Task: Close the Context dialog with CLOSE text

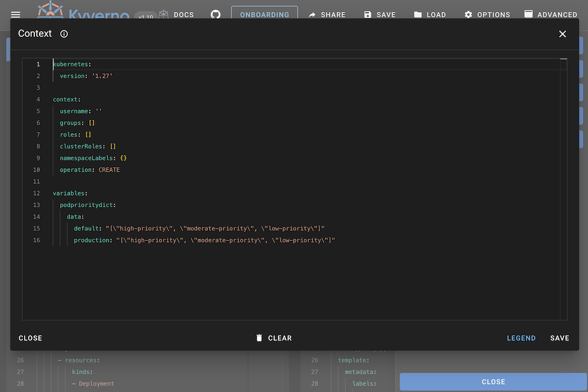Action: pos(30,338)
